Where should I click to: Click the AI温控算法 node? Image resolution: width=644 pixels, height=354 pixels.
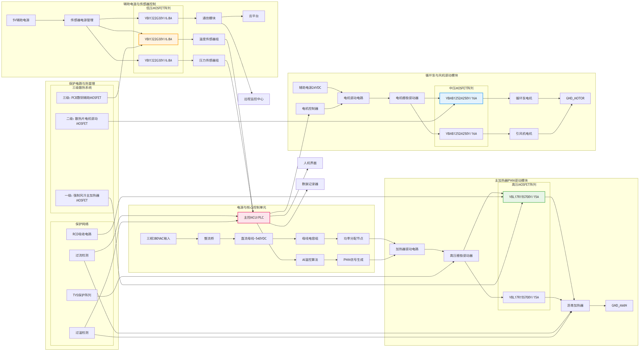click(x=310, y=260)
